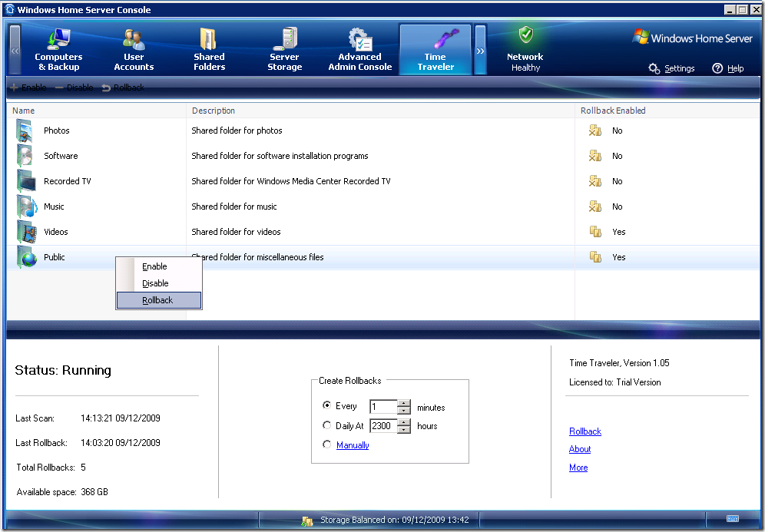
Task: Click the console house icon in the title bar
Action: (x=9, y=9)
